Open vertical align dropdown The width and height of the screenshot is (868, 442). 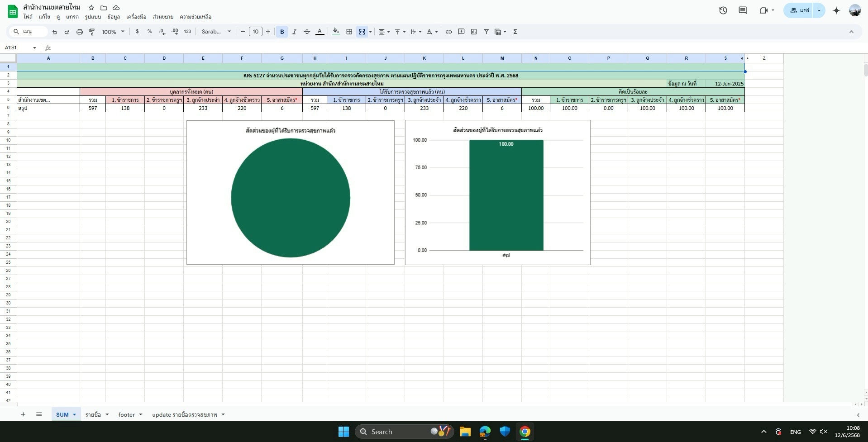click(x=400, y=32)
